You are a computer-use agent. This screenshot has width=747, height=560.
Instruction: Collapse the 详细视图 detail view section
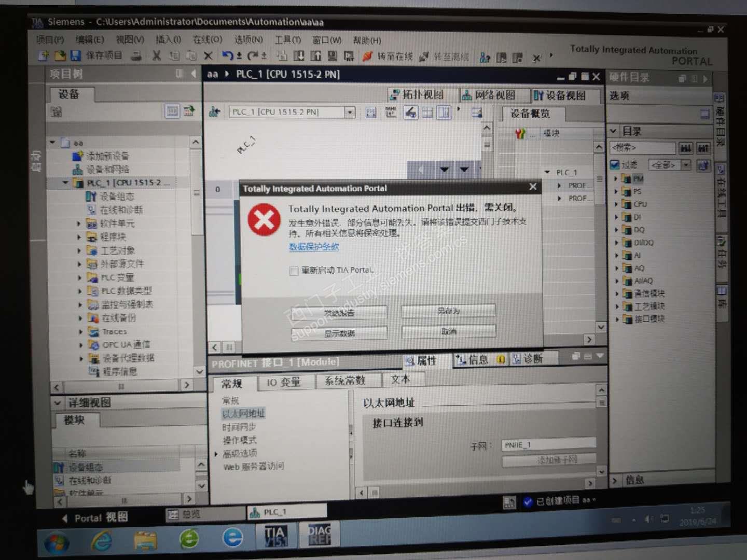pyautogui.click(x=58, y=403)
